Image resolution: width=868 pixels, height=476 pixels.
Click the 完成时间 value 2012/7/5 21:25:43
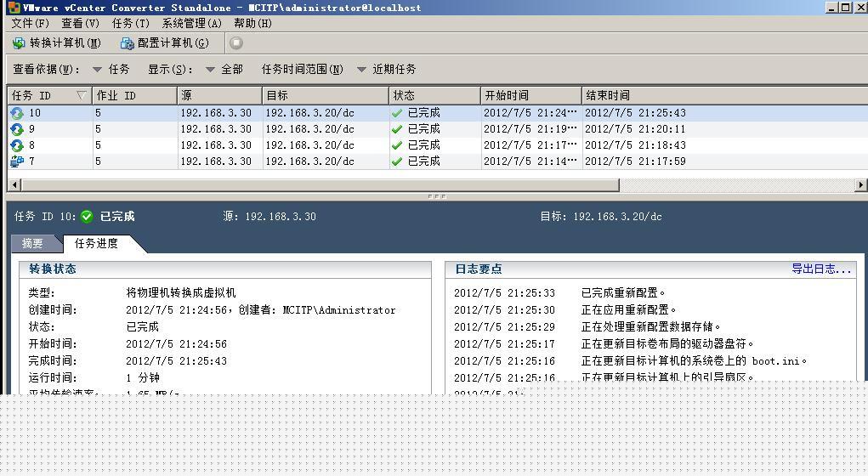pyautogui.click(x=177, y=361)
